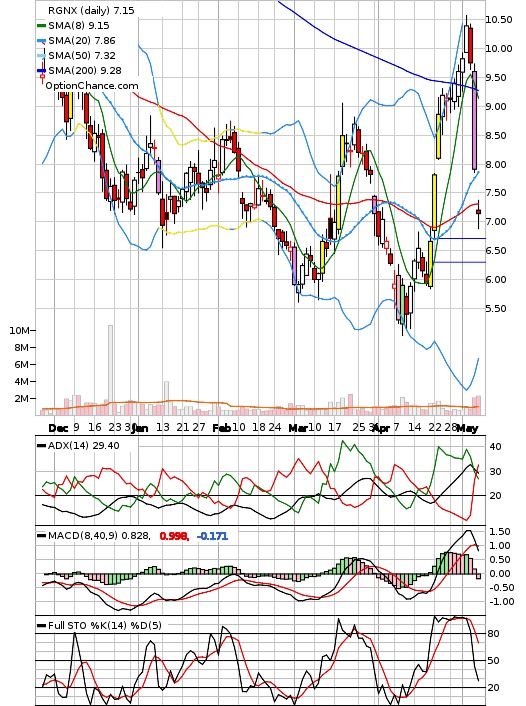This screenshot has height=706, width=526.
Task: Click the 8.50 price axis label
Action: [x=496, y=135]
